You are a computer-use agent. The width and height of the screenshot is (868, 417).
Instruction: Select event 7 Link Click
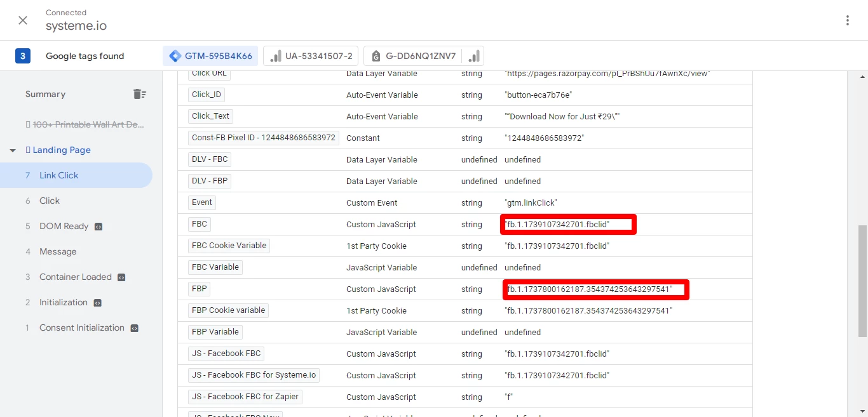click(76, 175)
